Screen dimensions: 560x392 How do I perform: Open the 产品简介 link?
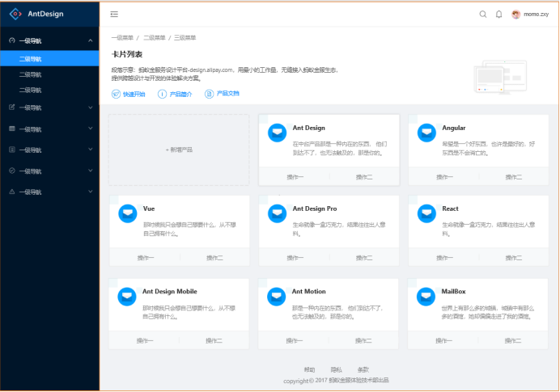180,95
